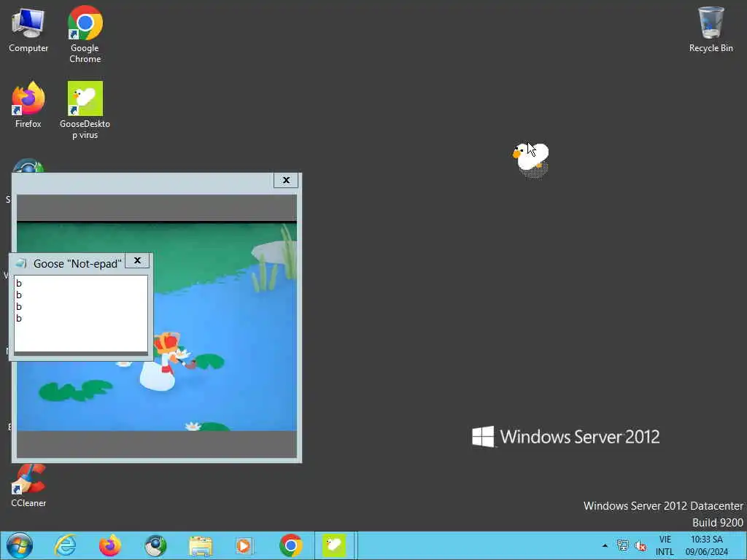Open the muted volume tray icon
The image size is (747, 560).
click(x=640, y=545)
